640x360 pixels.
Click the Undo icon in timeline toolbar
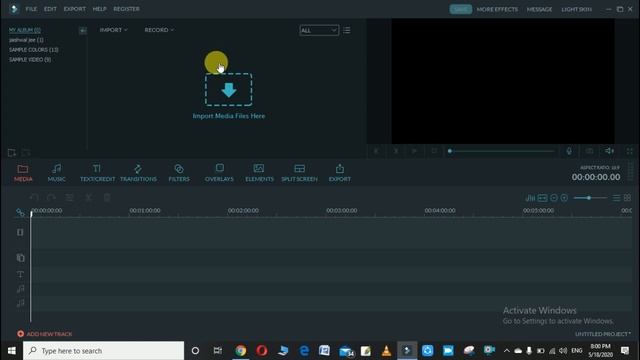[34, 198]
